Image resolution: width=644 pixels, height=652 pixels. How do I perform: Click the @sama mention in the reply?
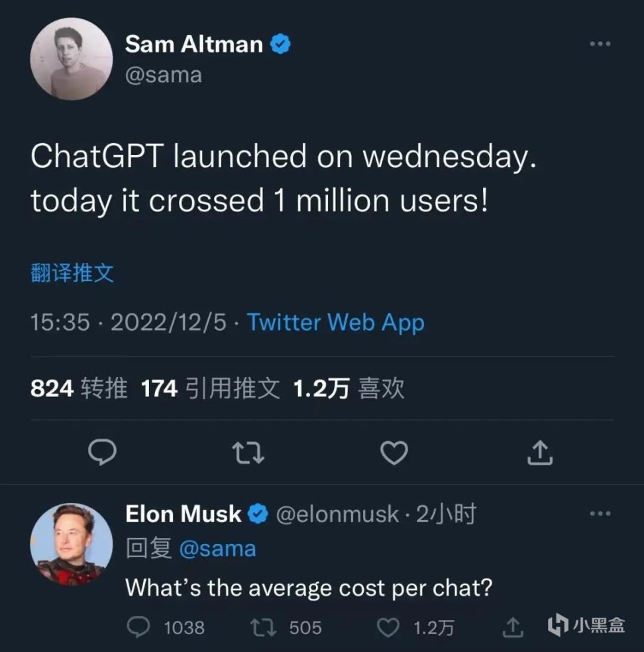[217, 549]
